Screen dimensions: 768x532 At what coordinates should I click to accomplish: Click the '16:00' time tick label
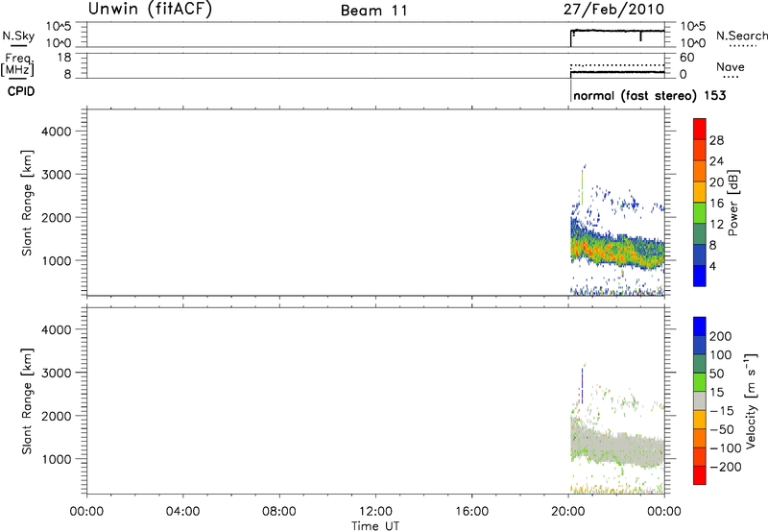471,512
